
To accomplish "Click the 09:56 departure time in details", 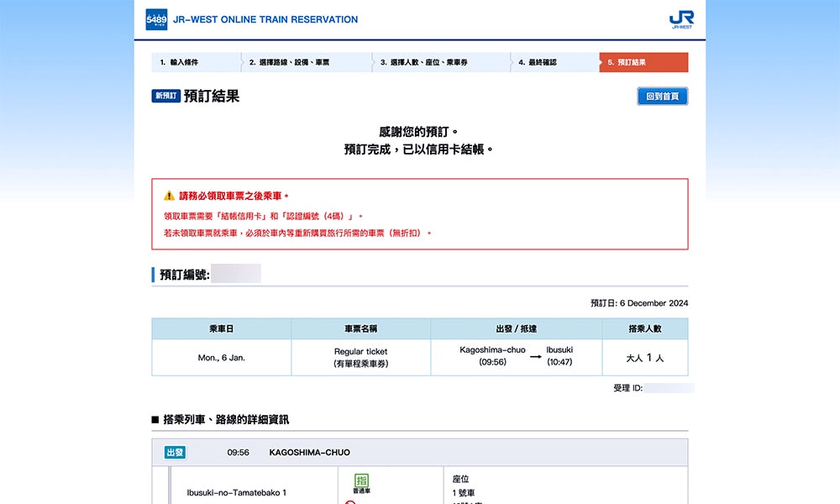I will 238,453.
